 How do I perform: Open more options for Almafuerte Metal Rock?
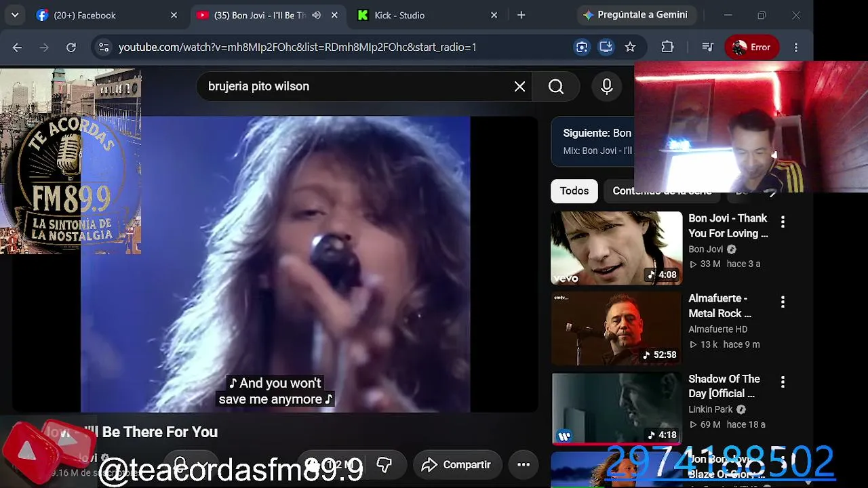(783, 302)
